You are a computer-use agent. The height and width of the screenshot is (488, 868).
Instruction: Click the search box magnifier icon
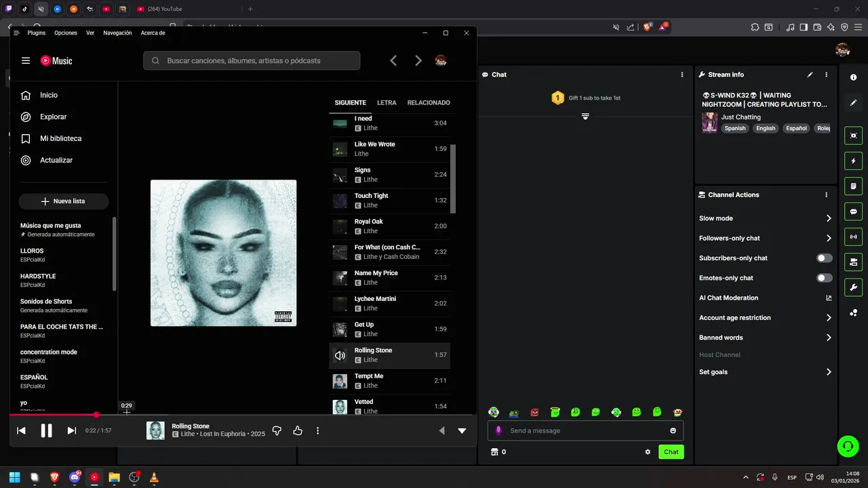155,60
